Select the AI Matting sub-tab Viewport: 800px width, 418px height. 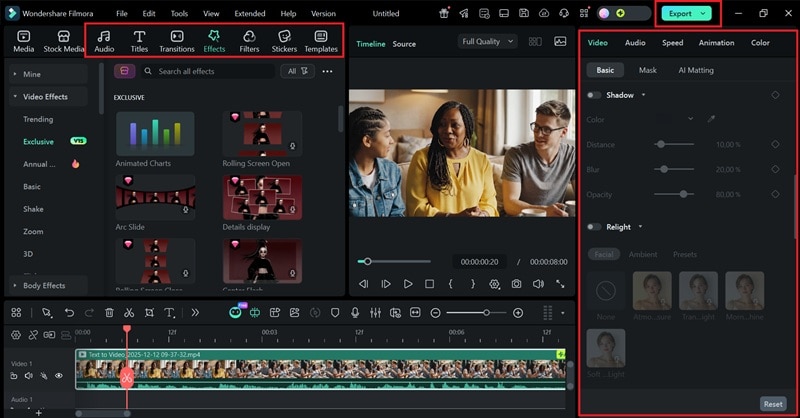(696, 71)
